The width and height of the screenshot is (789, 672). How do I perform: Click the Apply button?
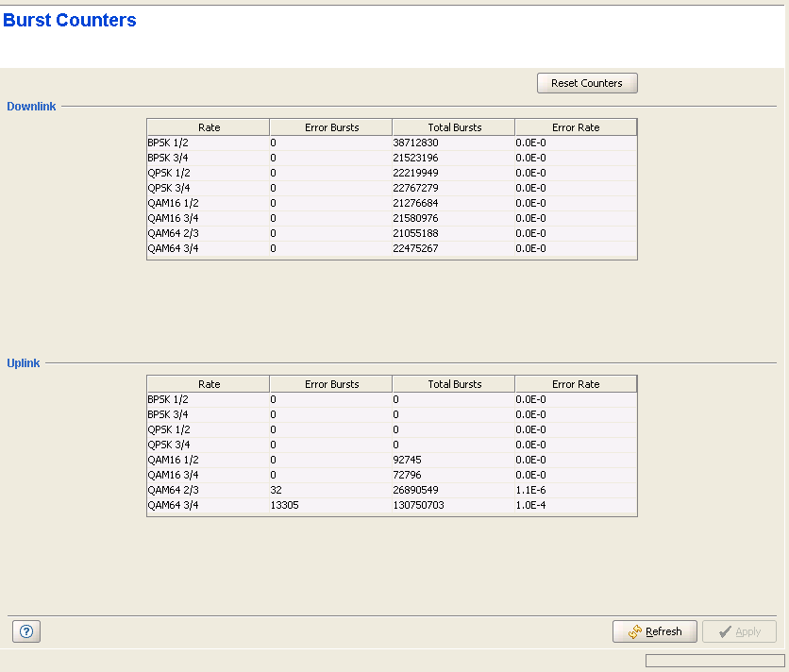coord(739,631)
